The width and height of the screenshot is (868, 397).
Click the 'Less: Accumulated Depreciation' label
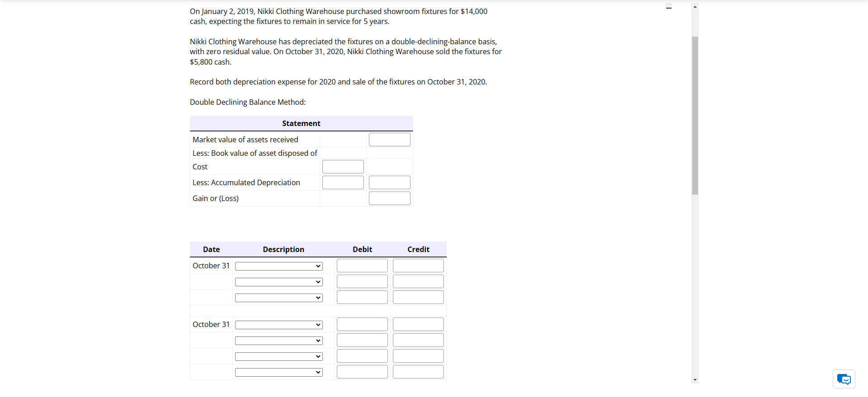(x=246, y=182)
